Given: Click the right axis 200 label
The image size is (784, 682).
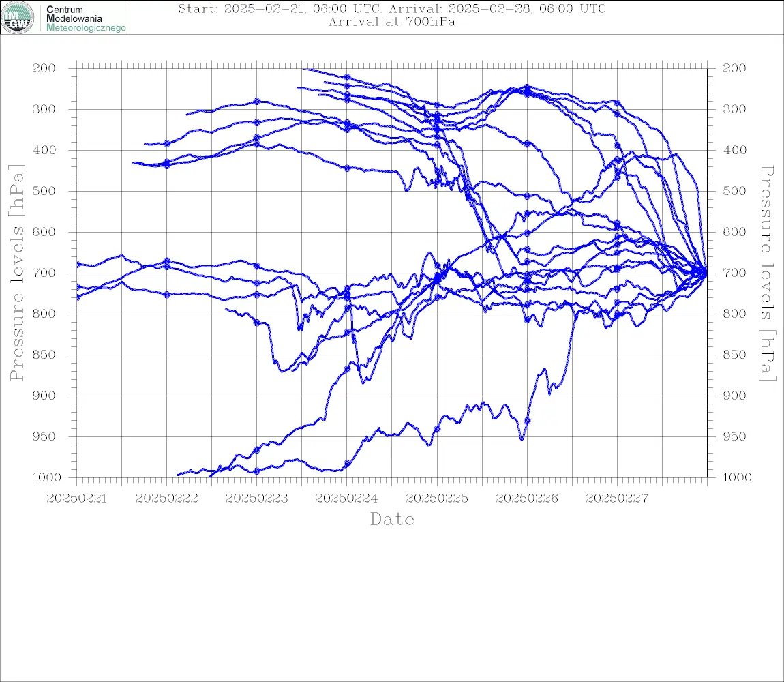Looking at the screenshot, I should (734, 68).
